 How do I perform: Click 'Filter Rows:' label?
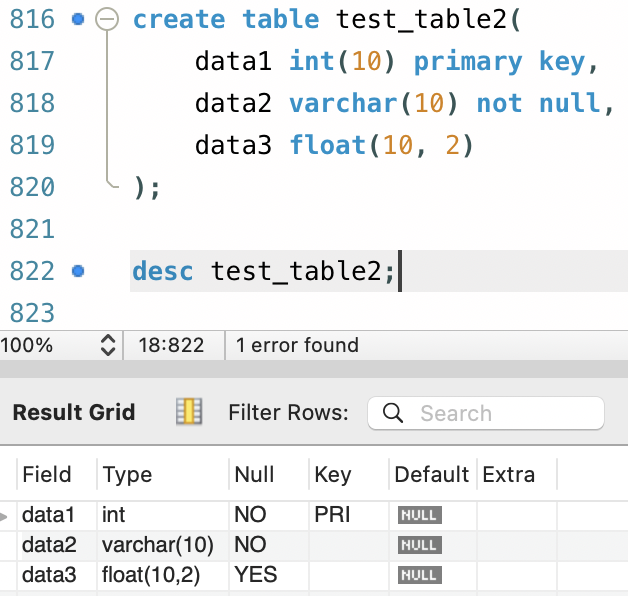point(288,413)
